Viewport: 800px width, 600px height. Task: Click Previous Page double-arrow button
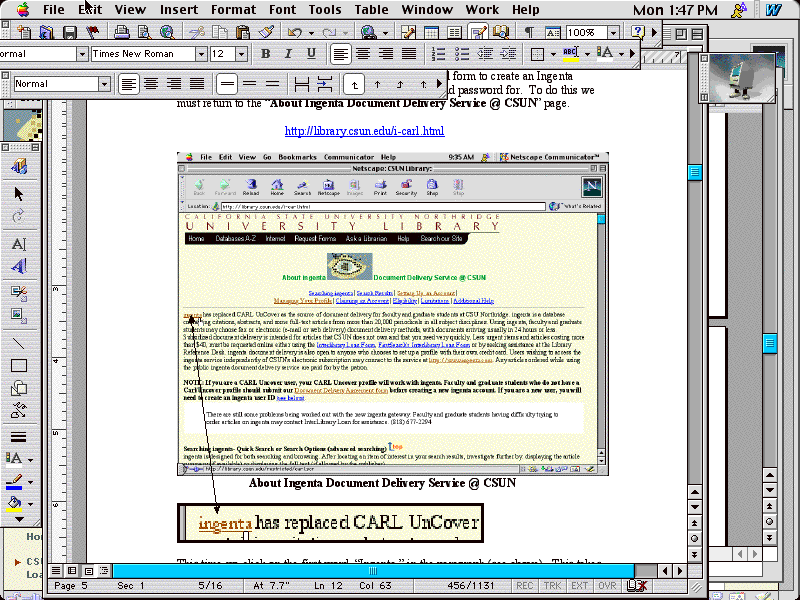click(694, 523)
